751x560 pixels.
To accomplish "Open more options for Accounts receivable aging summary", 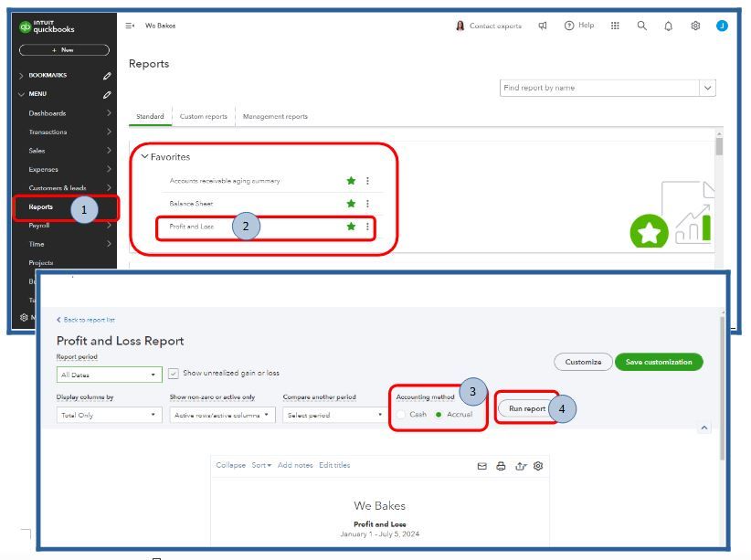I will pos(367,181).
